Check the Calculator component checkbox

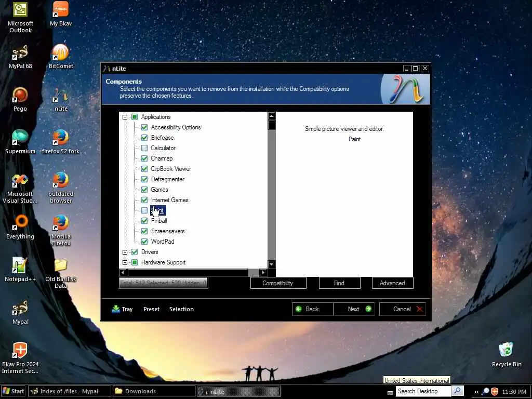coord(144,148)
